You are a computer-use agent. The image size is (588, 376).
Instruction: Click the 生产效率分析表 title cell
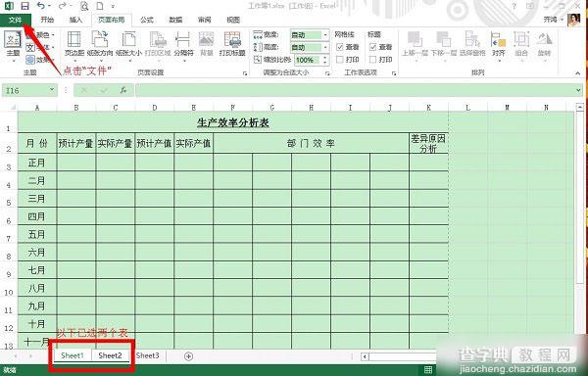(x=233, y=122)
